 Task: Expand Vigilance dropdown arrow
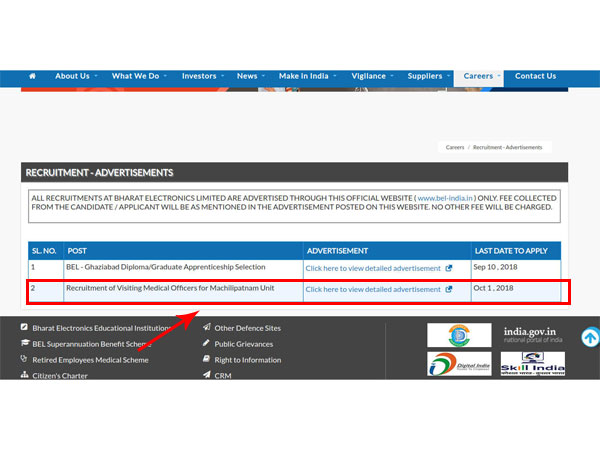[x=392, y=76]
